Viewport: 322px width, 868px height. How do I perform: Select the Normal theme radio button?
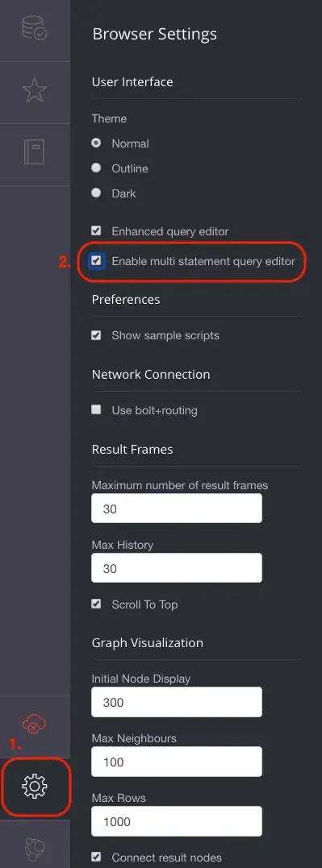click(x=96, y=143)
